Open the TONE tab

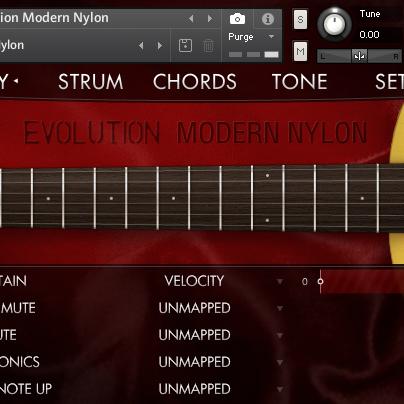300,82
